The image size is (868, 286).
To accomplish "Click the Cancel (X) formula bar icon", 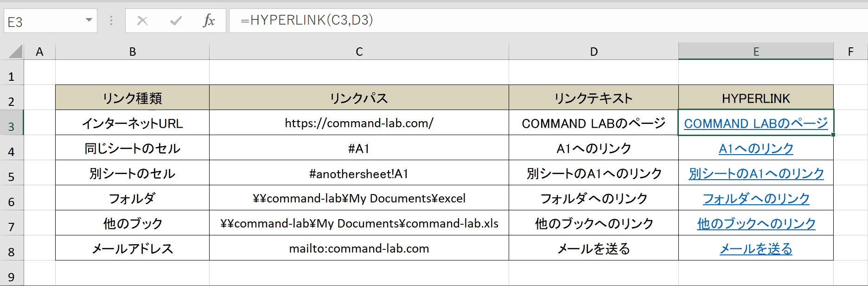I will [142, 21].
